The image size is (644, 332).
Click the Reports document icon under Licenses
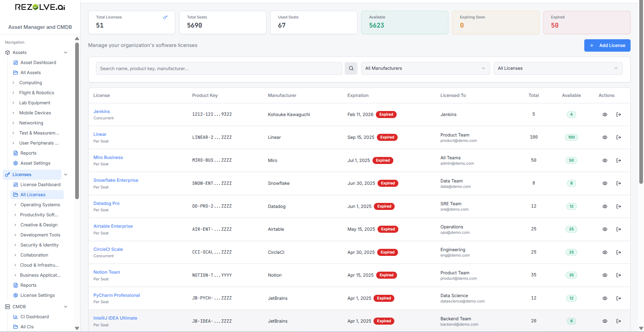15,285
